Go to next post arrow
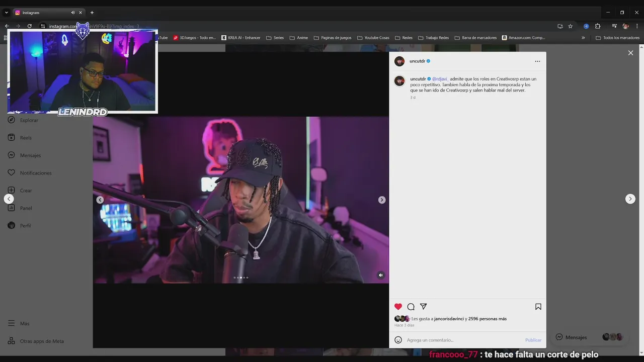The image size is (644, 362). pos(630,199)
